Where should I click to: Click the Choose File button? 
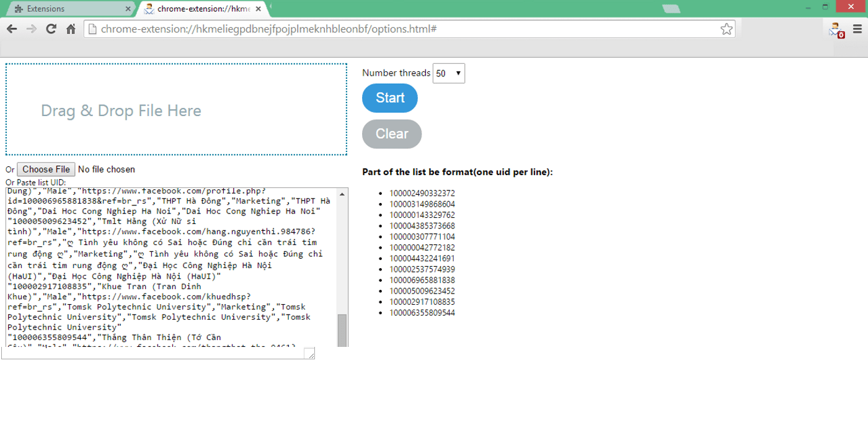(x=45, y=169)
